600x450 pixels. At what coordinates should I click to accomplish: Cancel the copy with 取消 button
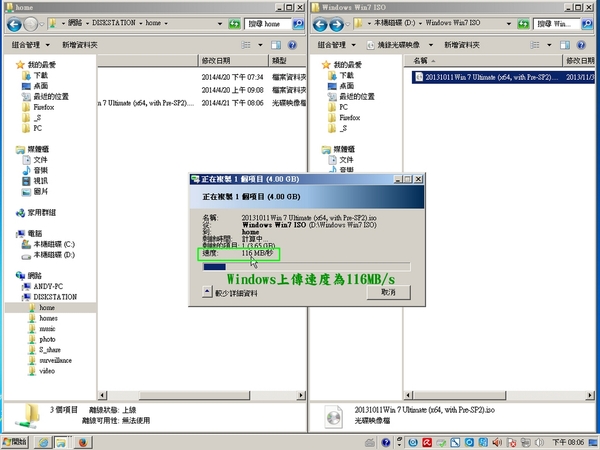tap(388, 292)
